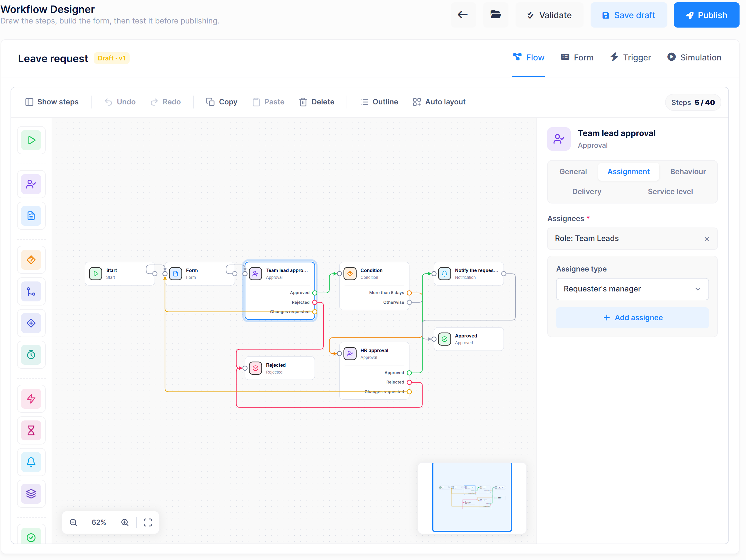Add a timer step from palette
The image size is (746, 560).
tap(31, 355)
